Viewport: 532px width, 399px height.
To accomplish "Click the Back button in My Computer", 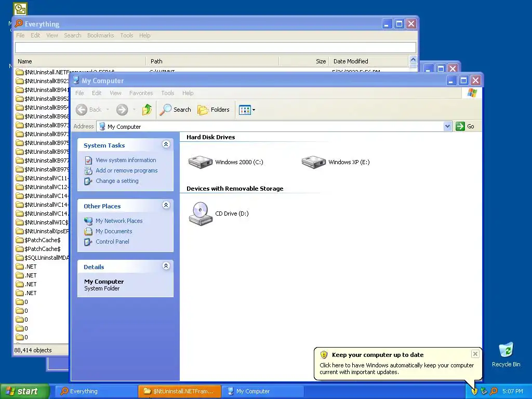I will tap(88, 110).
